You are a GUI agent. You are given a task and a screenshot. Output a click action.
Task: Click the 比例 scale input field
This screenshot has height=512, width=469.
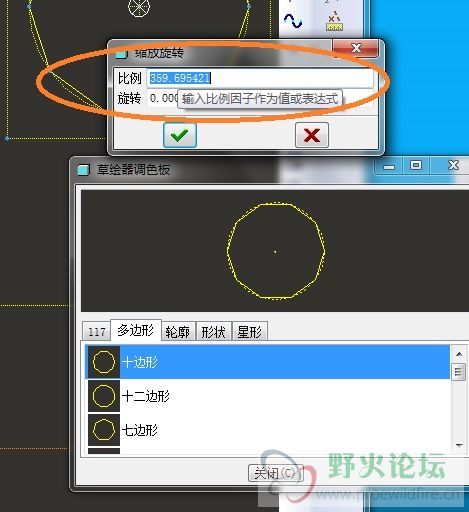[260, 78]
